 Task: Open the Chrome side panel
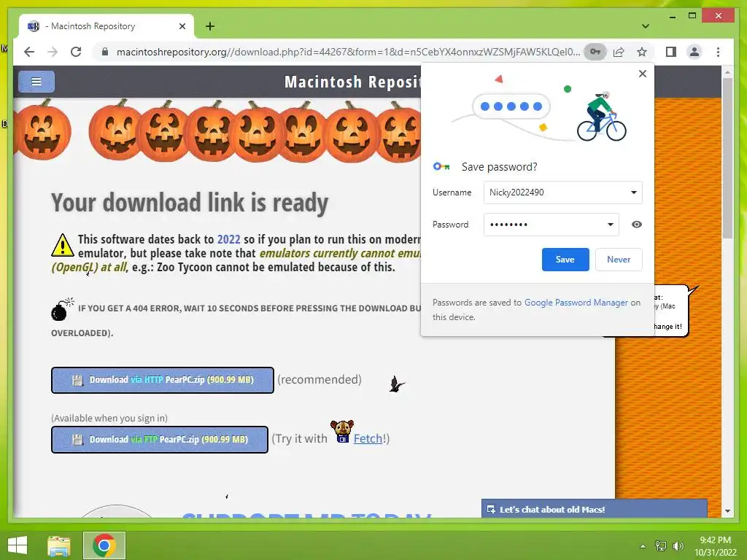671,52
